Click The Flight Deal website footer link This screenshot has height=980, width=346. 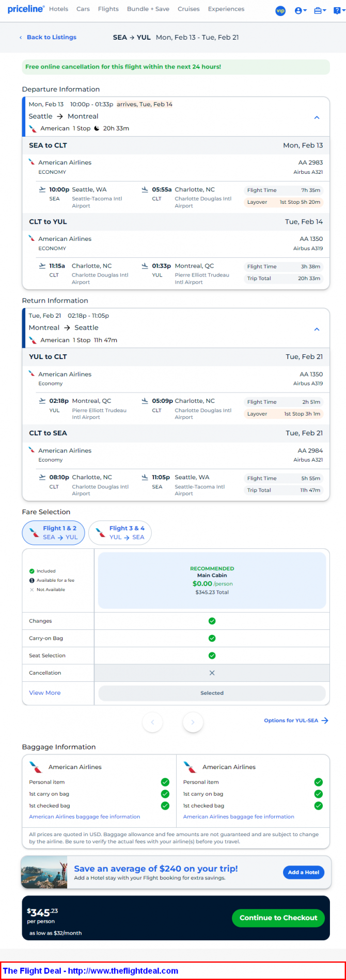point(90,971)
